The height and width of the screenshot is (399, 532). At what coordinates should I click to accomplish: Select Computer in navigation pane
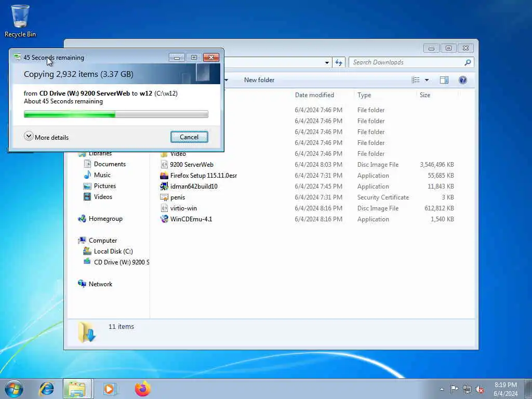point(103,240)
